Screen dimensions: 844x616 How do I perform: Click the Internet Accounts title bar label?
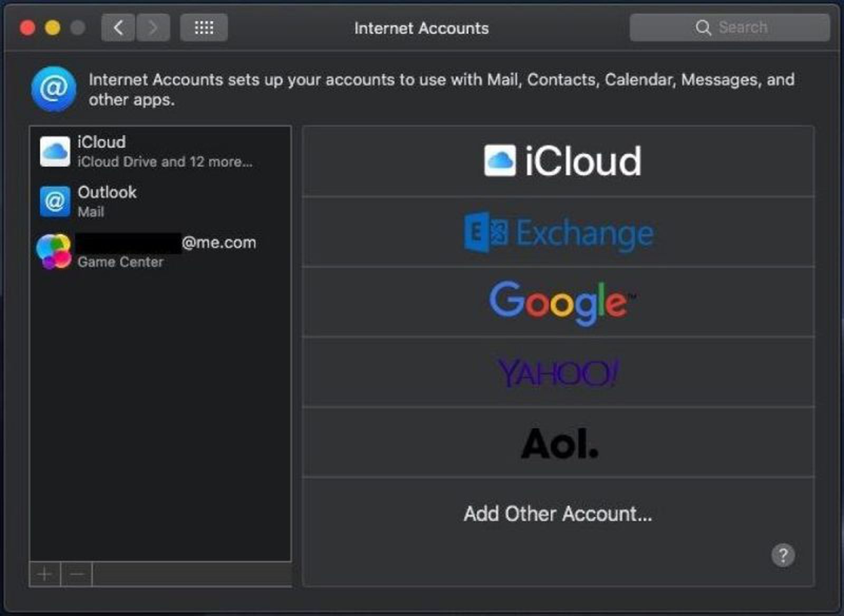coord(421,28)
